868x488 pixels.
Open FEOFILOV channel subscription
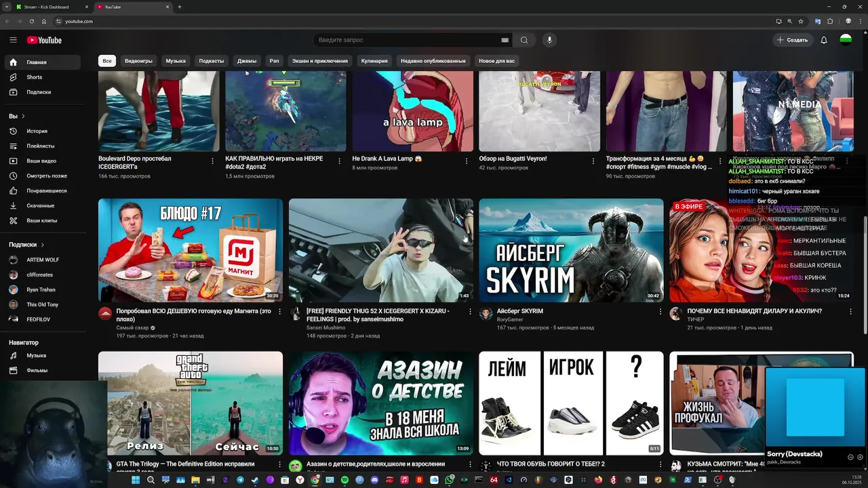click(x=43, y=319)
